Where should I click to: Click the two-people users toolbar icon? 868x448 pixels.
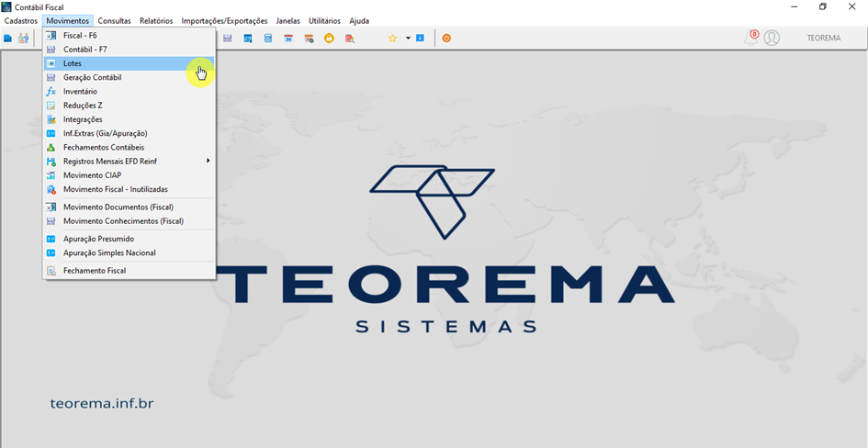23,39
